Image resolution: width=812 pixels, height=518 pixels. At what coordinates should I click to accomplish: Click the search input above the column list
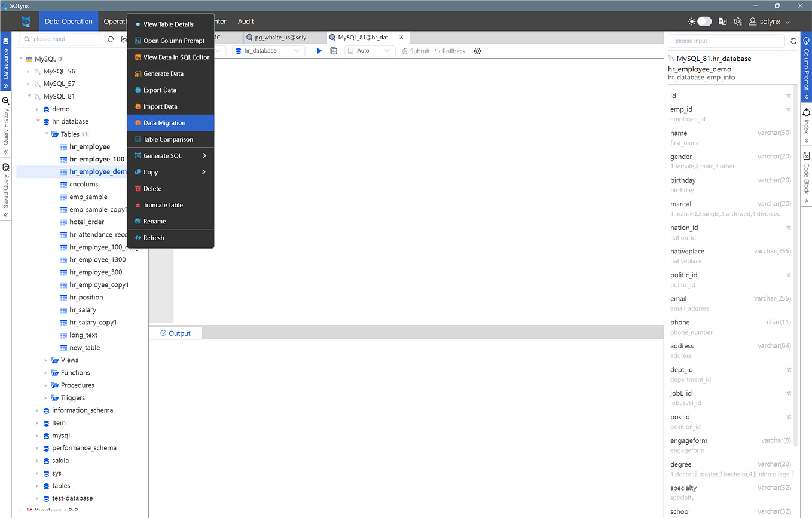[725, 41]
